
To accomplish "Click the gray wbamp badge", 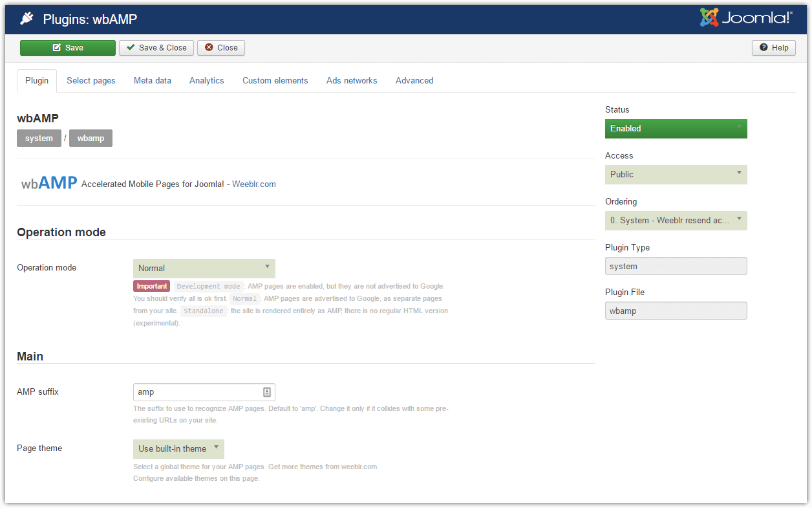I will [91, 138].
